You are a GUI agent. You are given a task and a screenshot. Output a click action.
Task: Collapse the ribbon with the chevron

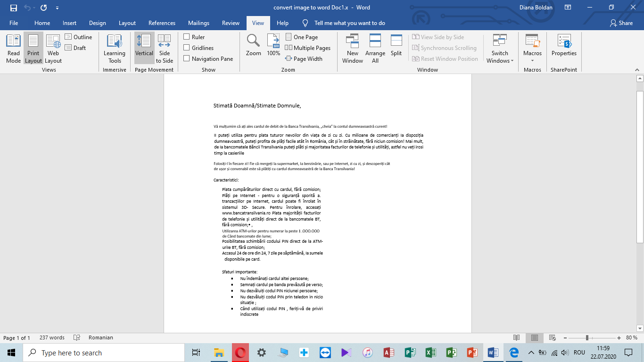tap(638, 70)
